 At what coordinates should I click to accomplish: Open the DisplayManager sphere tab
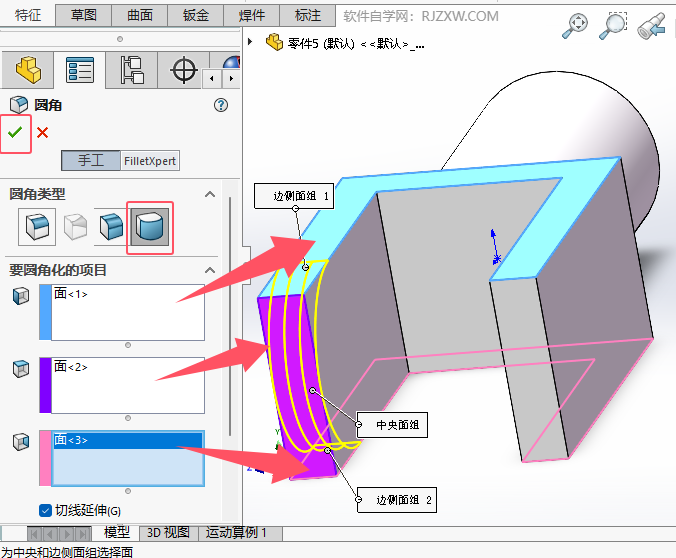pos(232,61)
